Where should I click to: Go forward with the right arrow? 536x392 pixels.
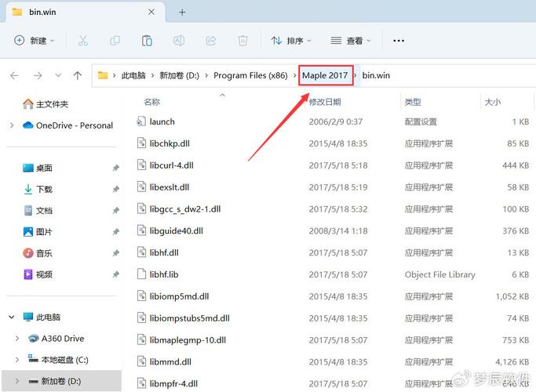38,75
